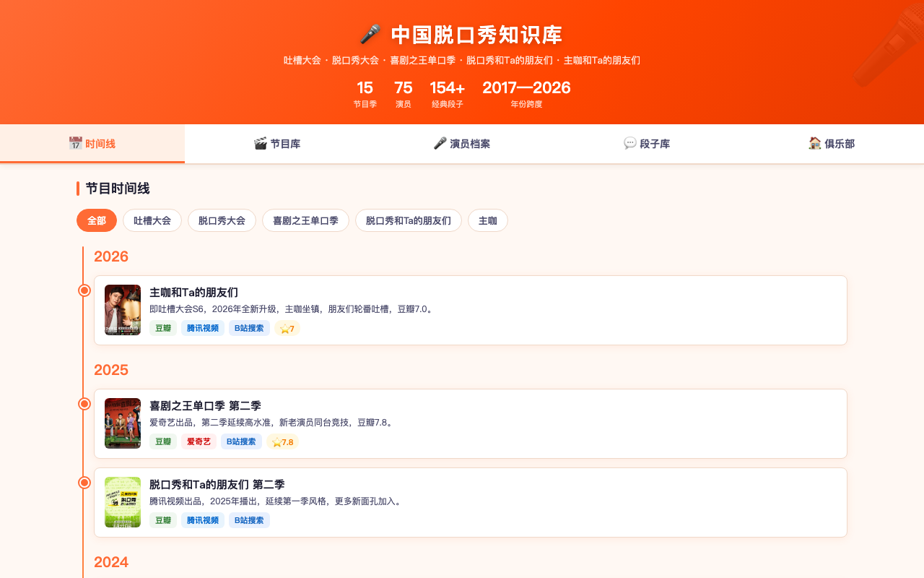924x578 pixels.
Task: Open B站搜索 link for 脱口秀和Ta的朋友们 第二季
Action: click(x=249, y=520)
